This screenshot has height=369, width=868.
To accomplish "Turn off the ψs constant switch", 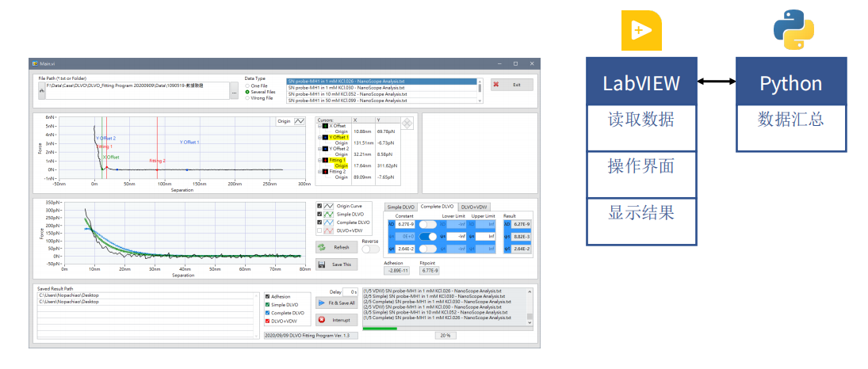I will (x=428, y=237).
